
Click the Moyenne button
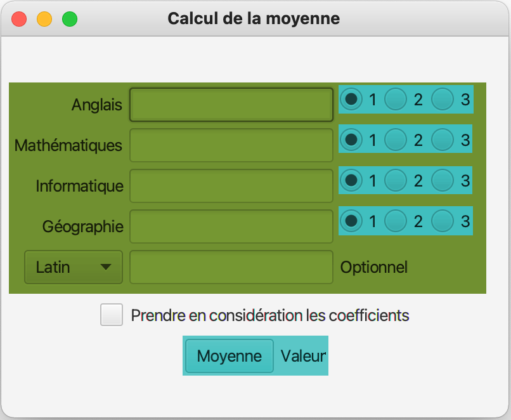pos(230,356)
